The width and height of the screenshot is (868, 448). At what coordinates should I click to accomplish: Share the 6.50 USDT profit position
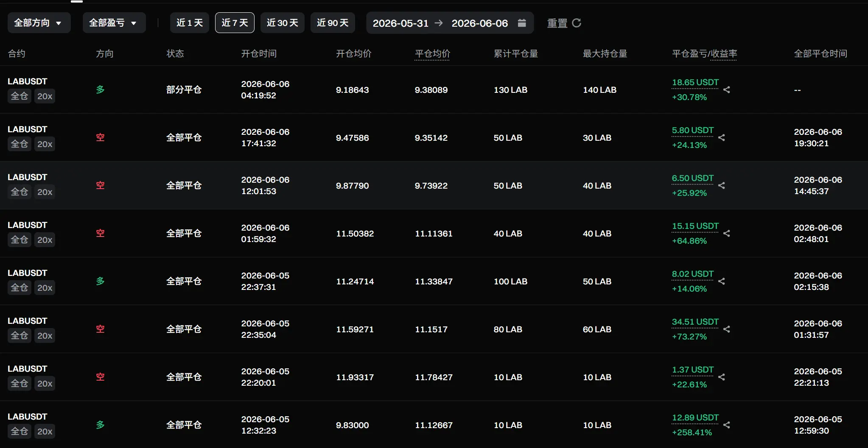(722, 186)
